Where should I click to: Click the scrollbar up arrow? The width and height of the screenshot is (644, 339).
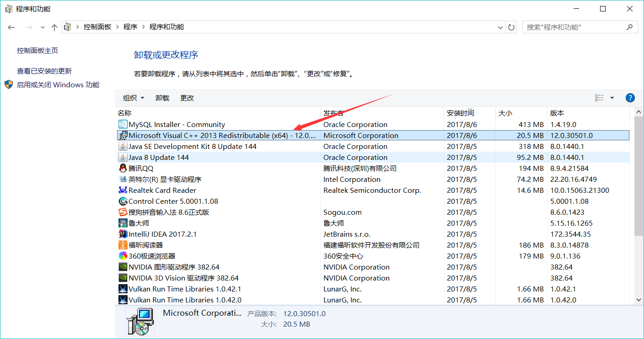point(639,112)
